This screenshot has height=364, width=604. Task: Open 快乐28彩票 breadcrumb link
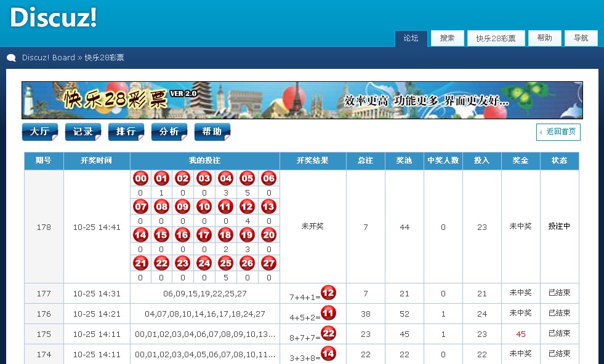coord(105,58)
